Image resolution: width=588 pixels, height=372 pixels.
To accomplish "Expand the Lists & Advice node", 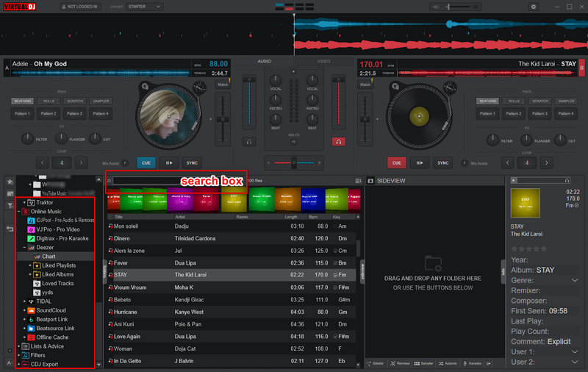I will pos(19,346).
